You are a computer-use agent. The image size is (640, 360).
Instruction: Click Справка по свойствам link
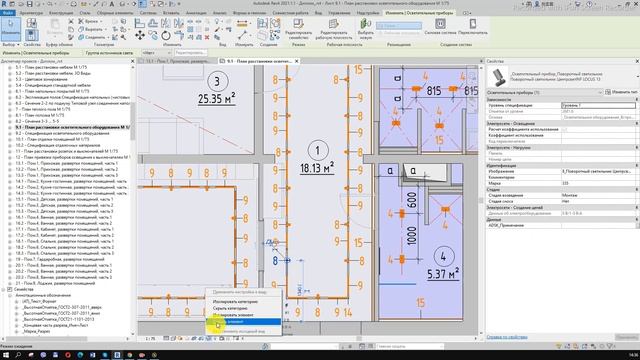point(507,337)
